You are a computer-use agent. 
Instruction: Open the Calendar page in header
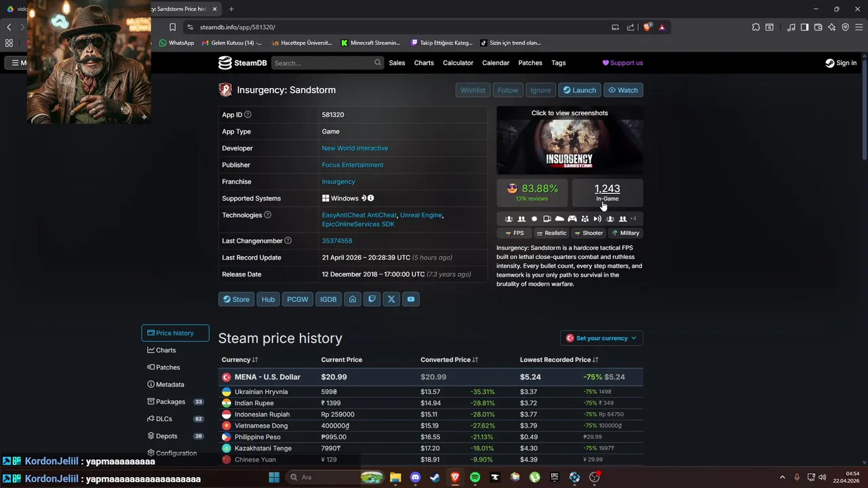tap(496, 63)
